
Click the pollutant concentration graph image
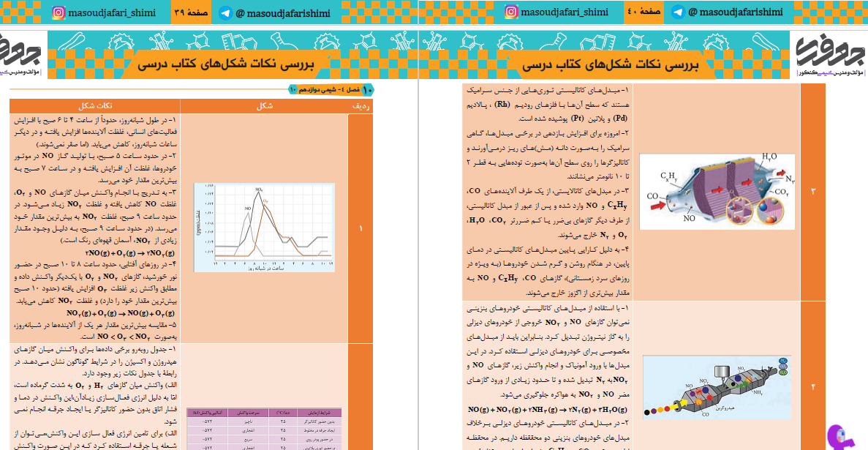(x=264, y=228)
